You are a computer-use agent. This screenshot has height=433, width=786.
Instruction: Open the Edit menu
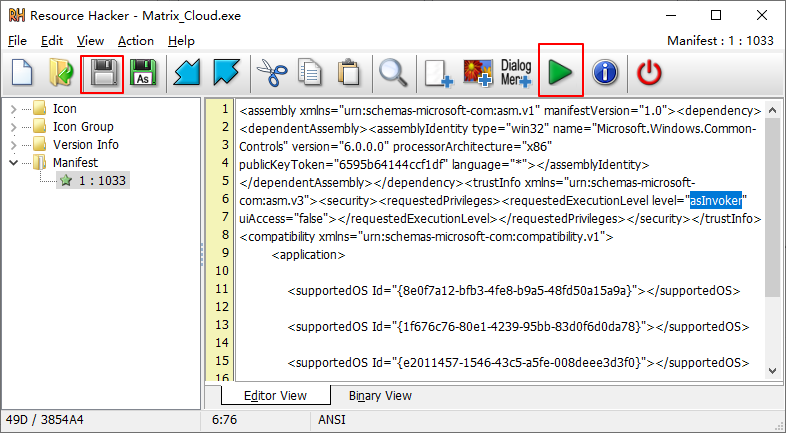(52, 41)
